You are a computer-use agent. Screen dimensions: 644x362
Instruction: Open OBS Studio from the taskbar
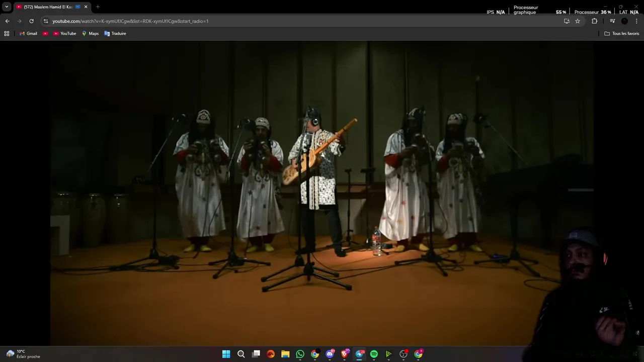(404, 354)
